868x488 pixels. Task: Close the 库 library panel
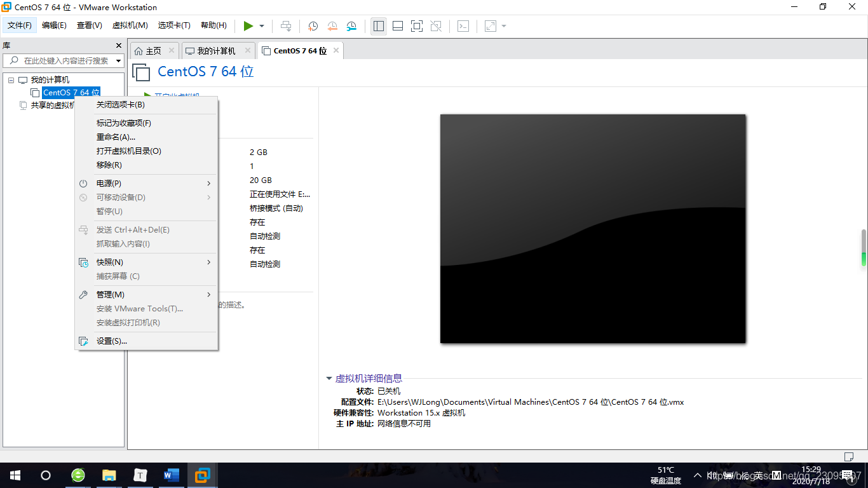[118, 46]
